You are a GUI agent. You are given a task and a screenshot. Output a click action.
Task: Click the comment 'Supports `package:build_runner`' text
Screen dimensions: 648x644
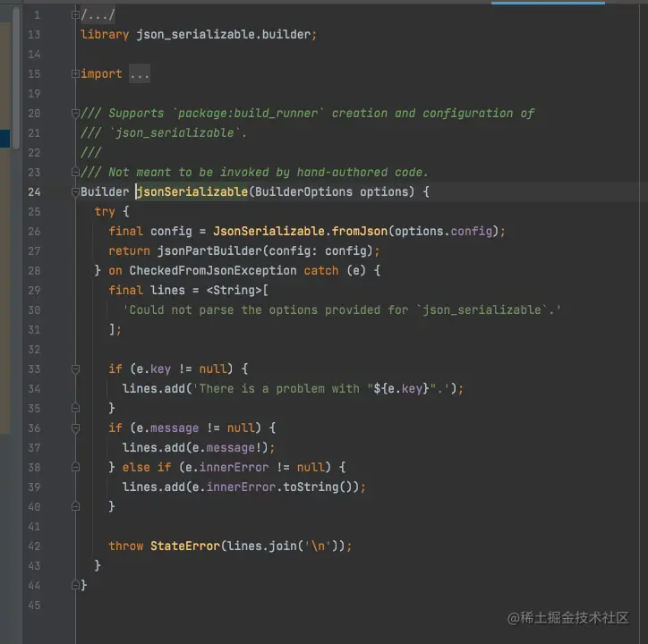tap(216, 114)
